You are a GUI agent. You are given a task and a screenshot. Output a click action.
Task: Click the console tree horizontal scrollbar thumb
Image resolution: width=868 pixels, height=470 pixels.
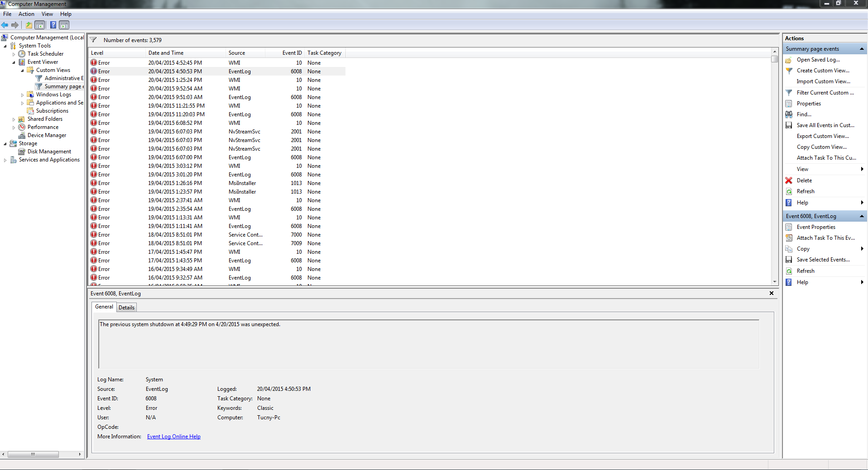(x=33, y=454)
